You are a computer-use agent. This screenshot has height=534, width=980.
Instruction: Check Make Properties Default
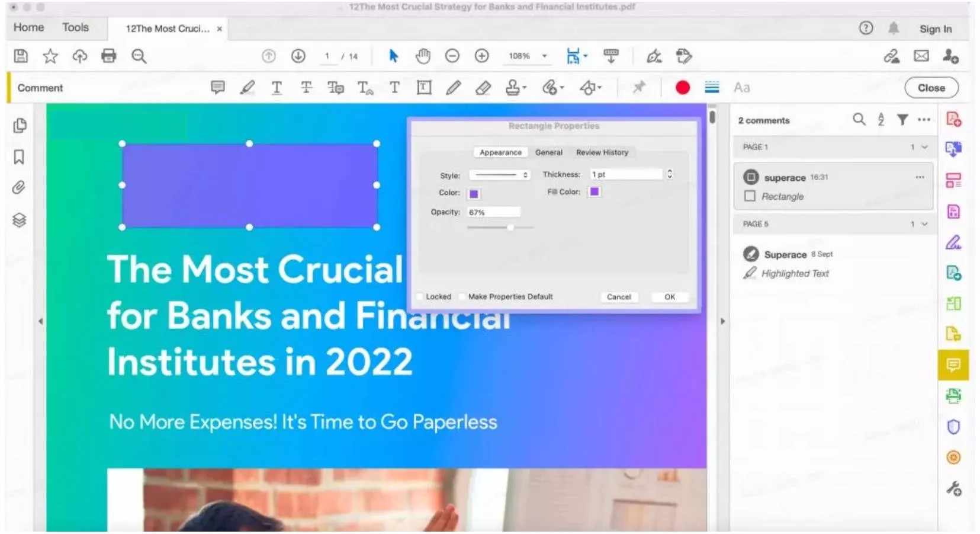462,296
